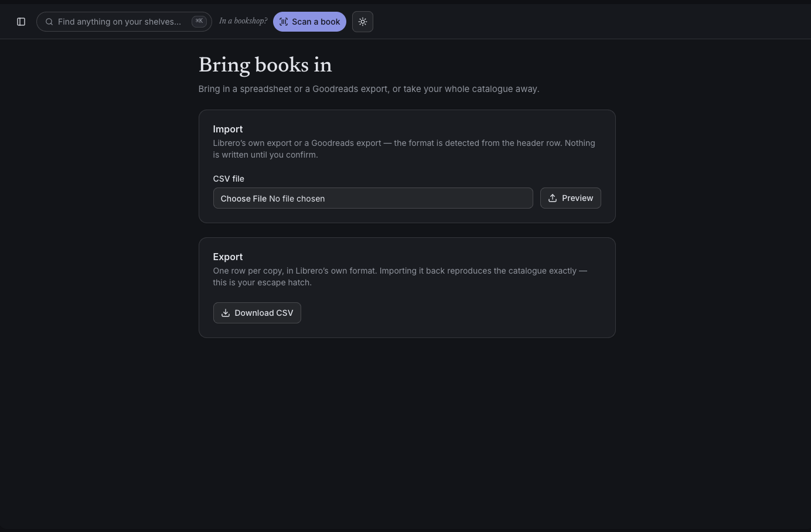
Task: Focus the 'Find anything on your shelves' search box
Action: (124, 22)
